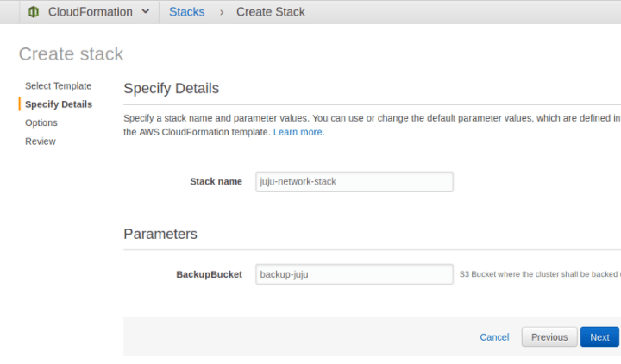Go to the Stacks breadcrumb link
This screenshot has width=621, height=364.
(187, 12)
